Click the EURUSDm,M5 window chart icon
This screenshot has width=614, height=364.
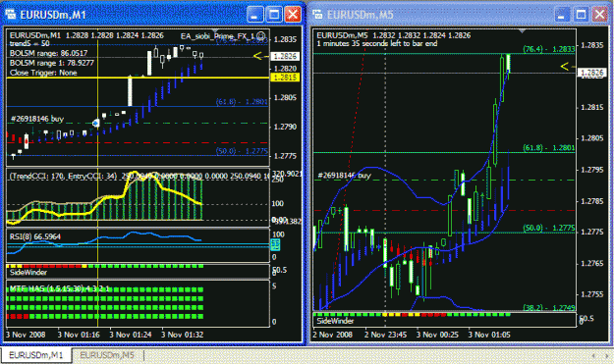tap(317, 15)
